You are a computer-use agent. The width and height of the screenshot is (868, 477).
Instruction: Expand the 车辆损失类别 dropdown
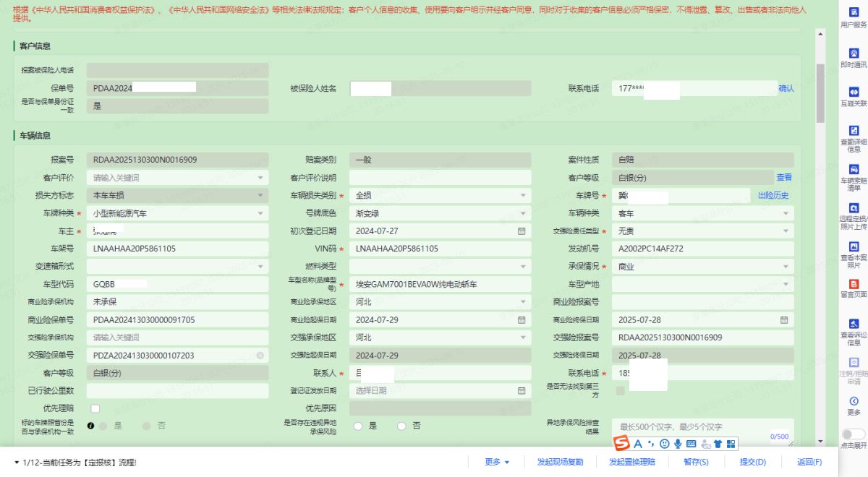click(522, 196)
